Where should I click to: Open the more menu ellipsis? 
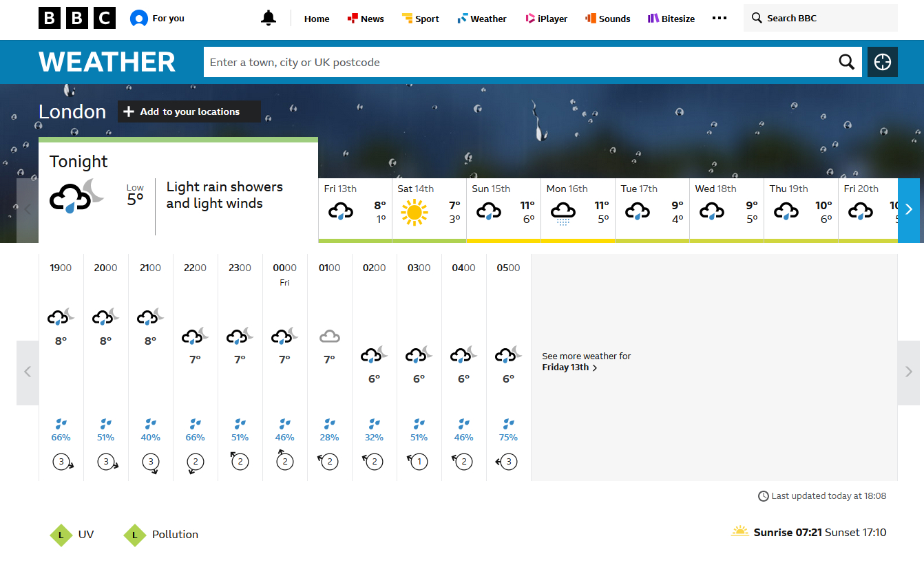[x=719, y=19]
